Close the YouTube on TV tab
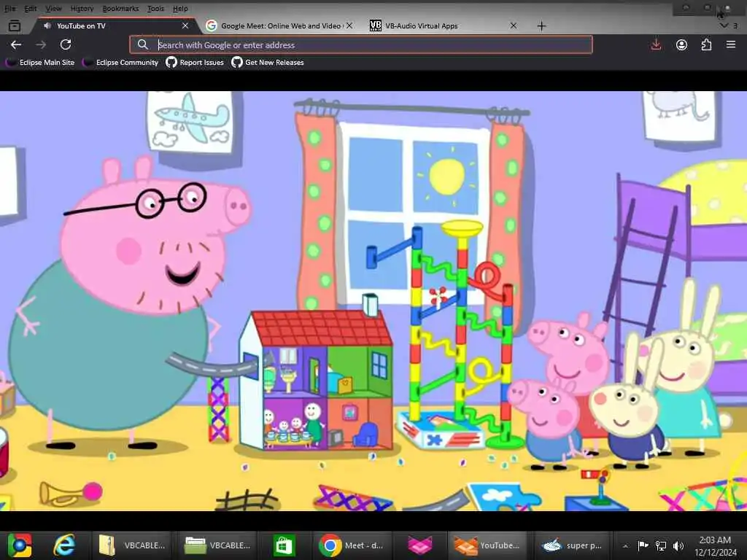747x560 pixels. click(x=185, y=26)
